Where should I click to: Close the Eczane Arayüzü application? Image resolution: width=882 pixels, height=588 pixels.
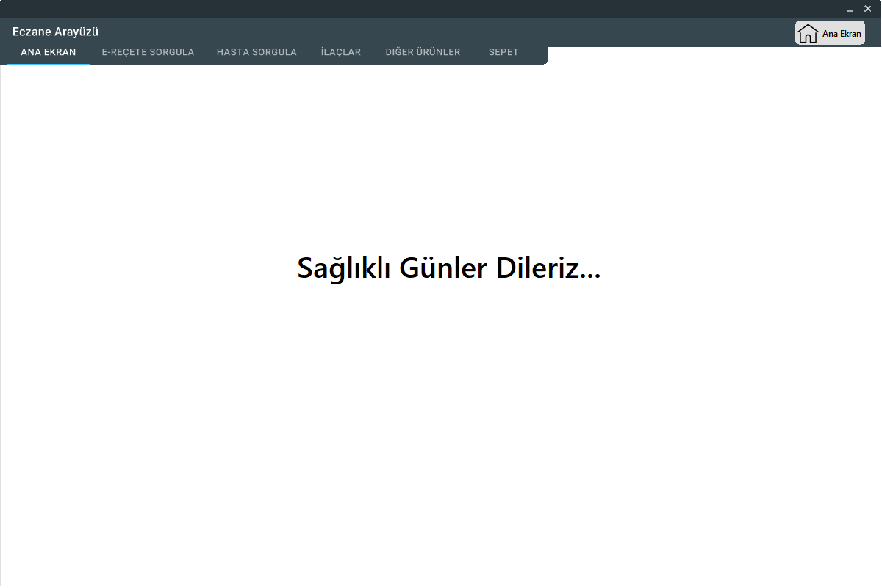(867, 8)
